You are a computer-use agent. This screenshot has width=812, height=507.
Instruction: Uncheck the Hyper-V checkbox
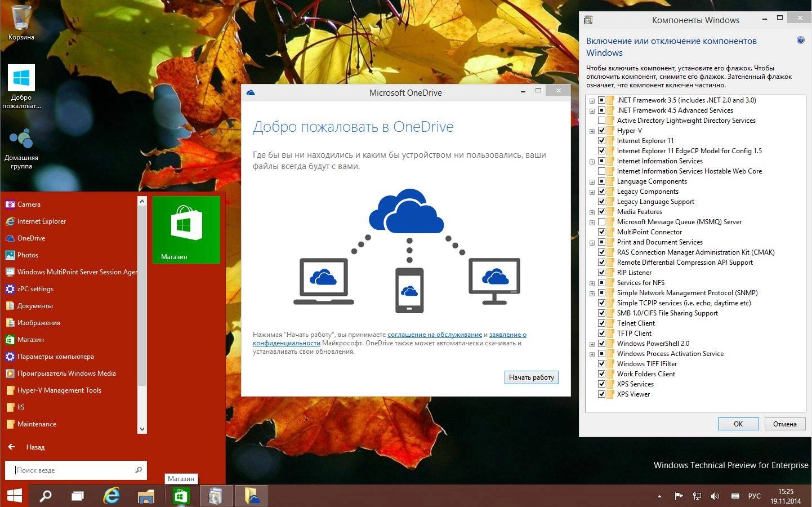tap(601, 131)
